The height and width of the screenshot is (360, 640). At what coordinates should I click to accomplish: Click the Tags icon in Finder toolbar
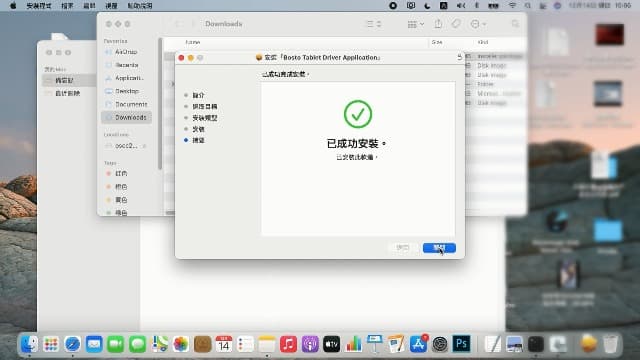(x=456, y=24)
